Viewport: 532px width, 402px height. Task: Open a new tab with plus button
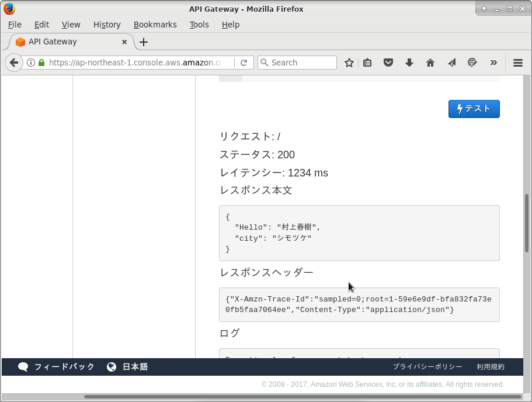coord(144,42)
